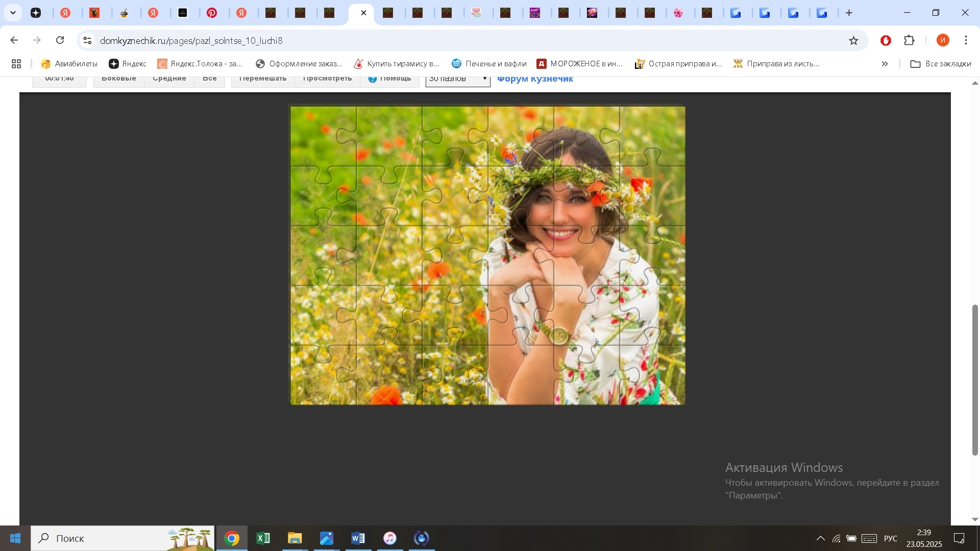This screenshot has width=980, height=551.
Task: Open the Печенье и вафли bookmark
Action: pos(489,64)
